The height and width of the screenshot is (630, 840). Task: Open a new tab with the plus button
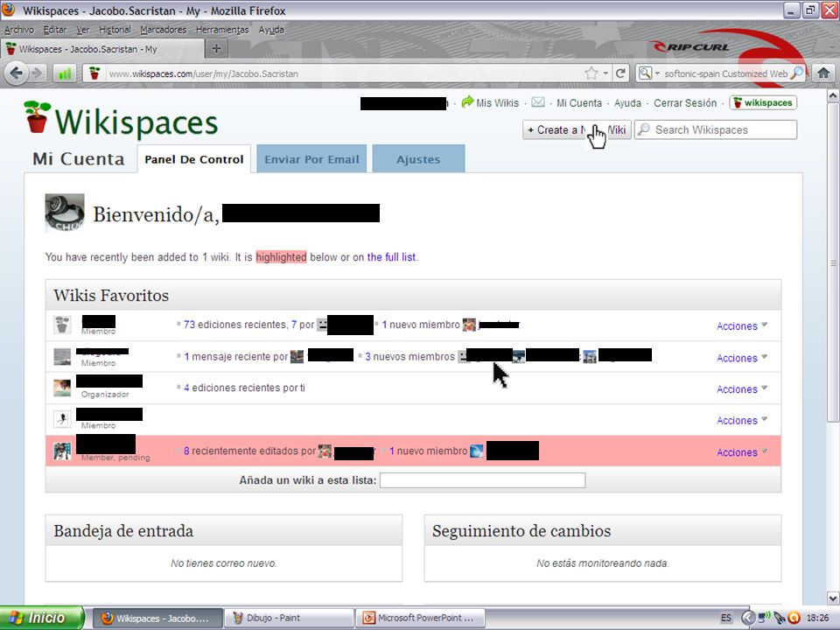216,49
